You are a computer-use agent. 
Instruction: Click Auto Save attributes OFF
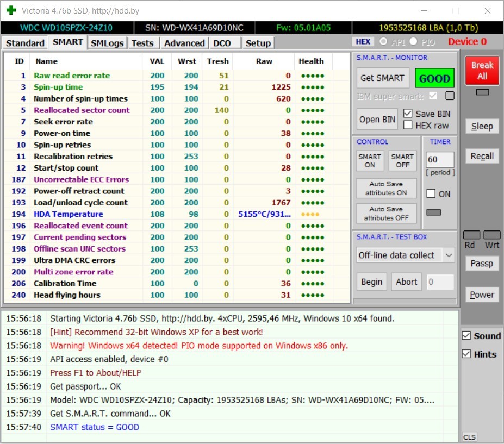coord(386,214)
